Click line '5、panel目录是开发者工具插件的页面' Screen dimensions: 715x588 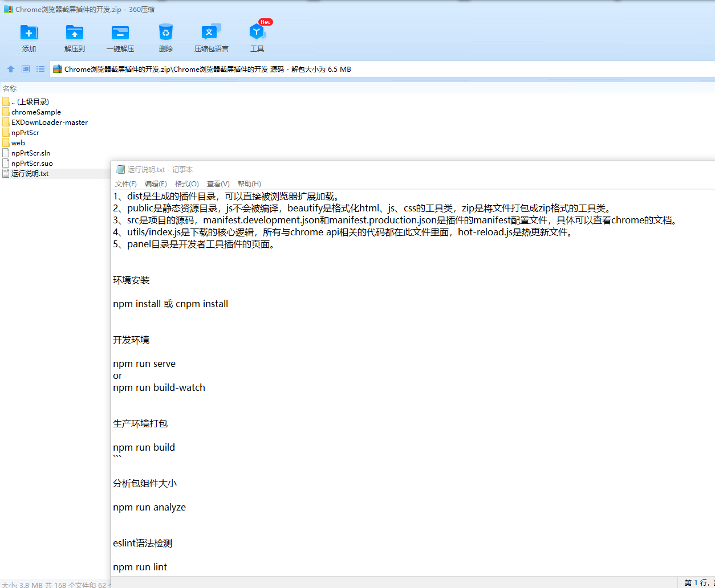194,244
